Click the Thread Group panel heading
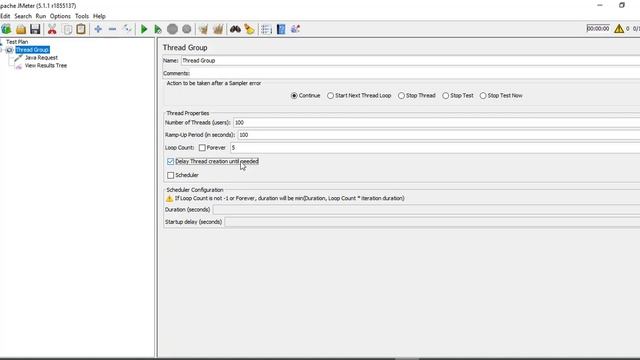The width and height of the screenshot is (640, 360). point(185,47)
